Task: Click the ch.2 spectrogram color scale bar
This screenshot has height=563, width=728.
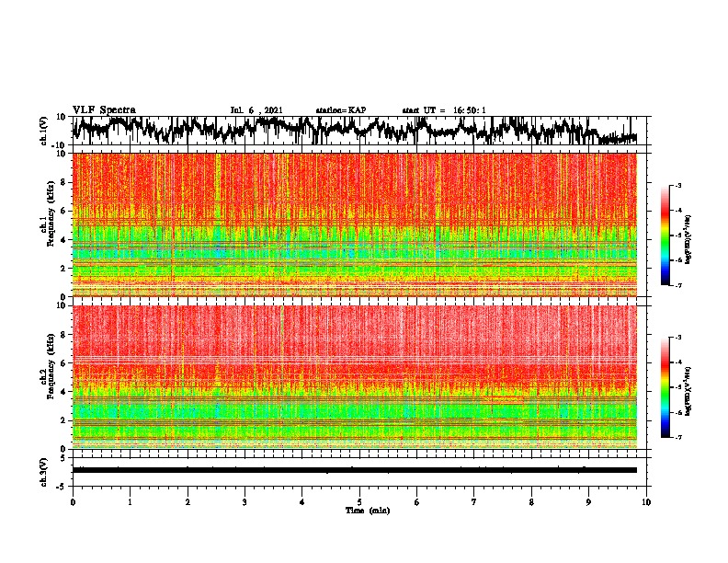Action: tap(665, 387)
